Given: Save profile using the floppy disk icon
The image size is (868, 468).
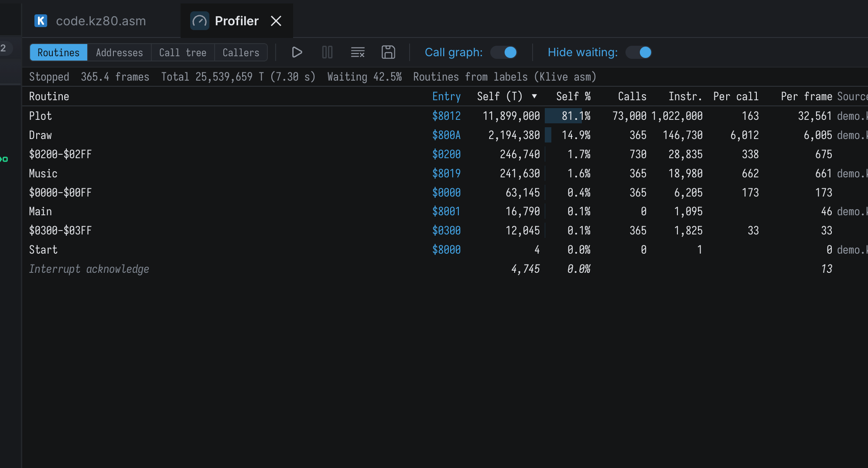Looking at the screenshot, I should click(x=388, y=52).
